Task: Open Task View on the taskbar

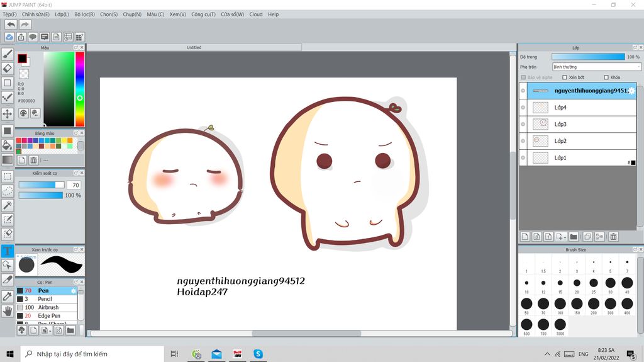Action: tap(174, 354)
